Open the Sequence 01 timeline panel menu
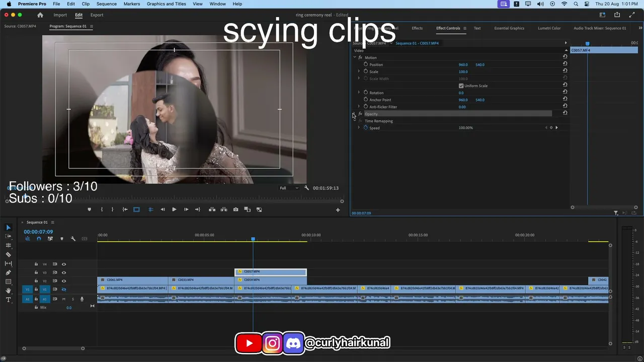 pos(52,222)
